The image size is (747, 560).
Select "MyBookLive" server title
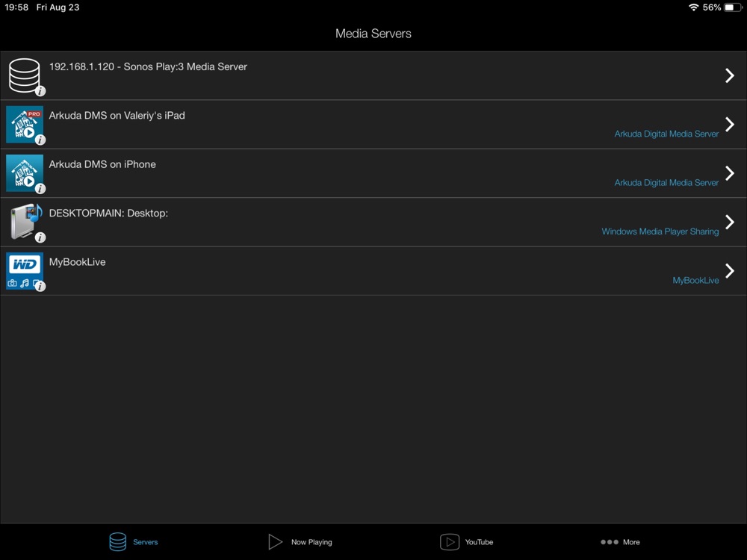[77, 262]
